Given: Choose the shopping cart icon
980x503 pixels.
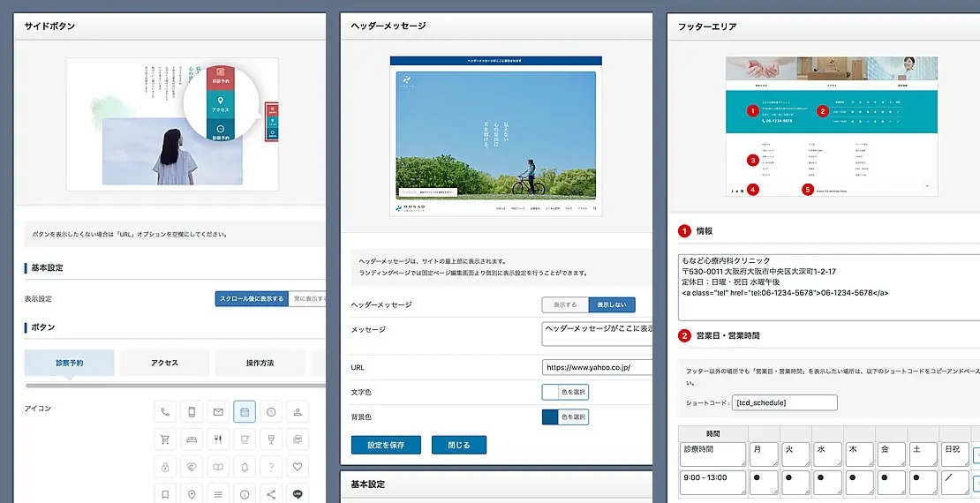Looking at the screenshot, I should pos(164,439).
